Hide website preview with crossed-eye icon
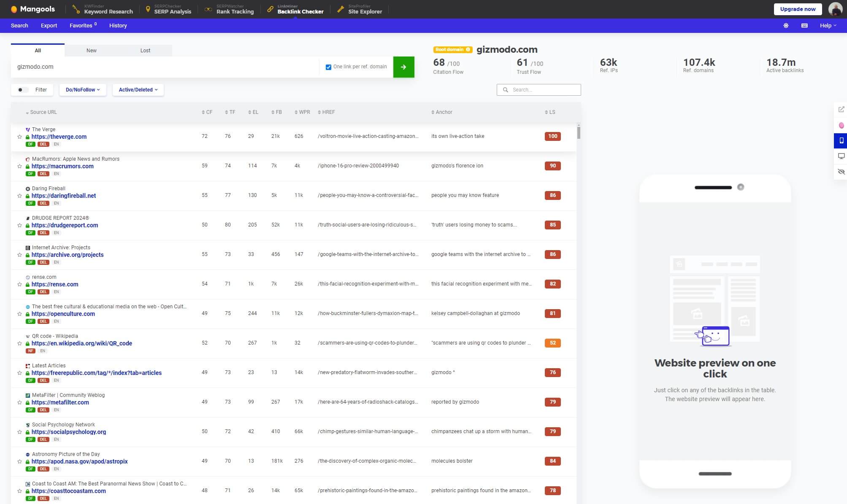This screenshot has width=847, height=504. coord(841,172)
